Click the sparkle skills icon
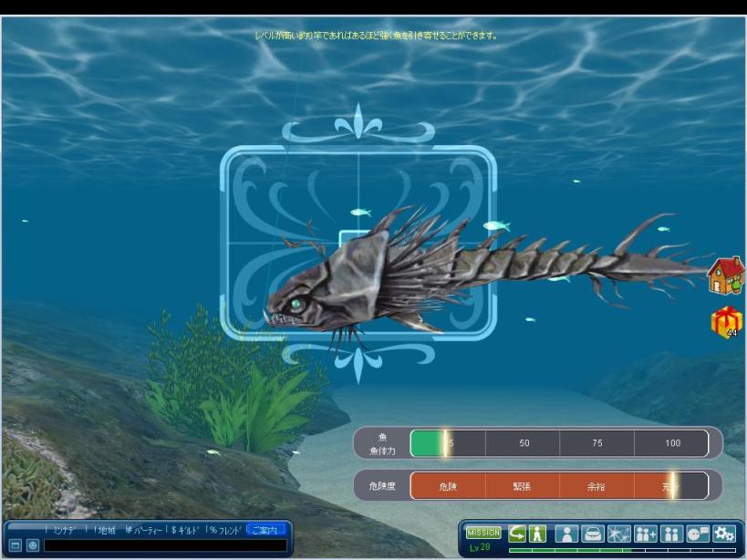Screen dimensions: 747x560 pyautogui.click(x=618, y=534)
